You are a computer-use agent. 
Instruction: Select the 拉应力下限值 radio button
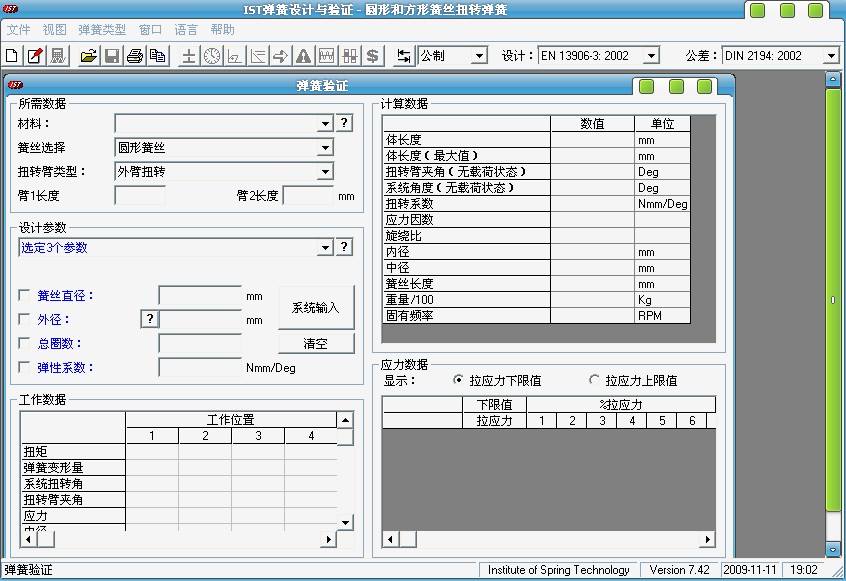coord(458,380)
